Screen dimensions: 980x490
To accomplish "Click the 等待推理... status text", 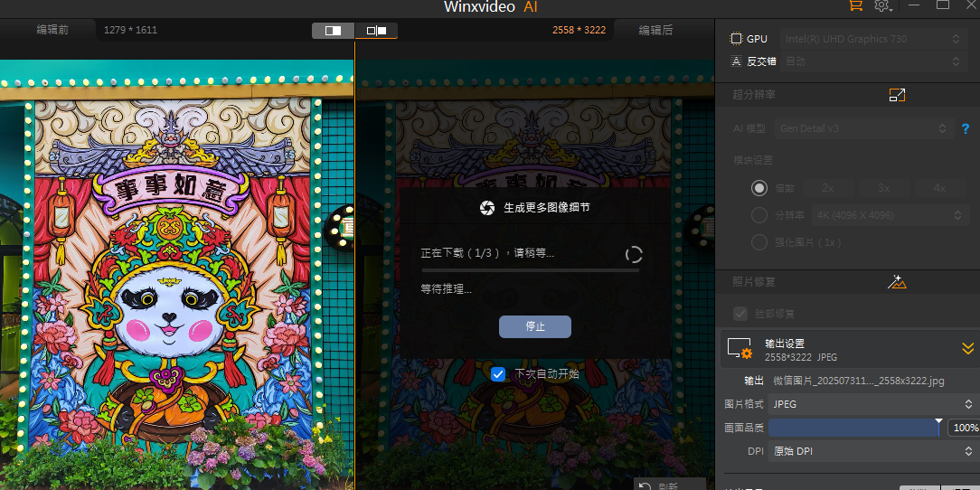I will click(447, 288).
